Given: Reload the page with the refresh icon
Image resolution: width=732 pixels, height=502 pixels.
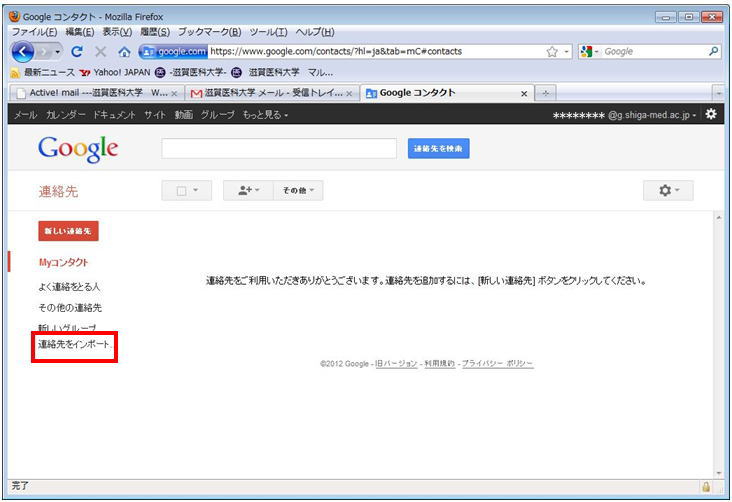Looking at the screenshot, I should [77, 51].
